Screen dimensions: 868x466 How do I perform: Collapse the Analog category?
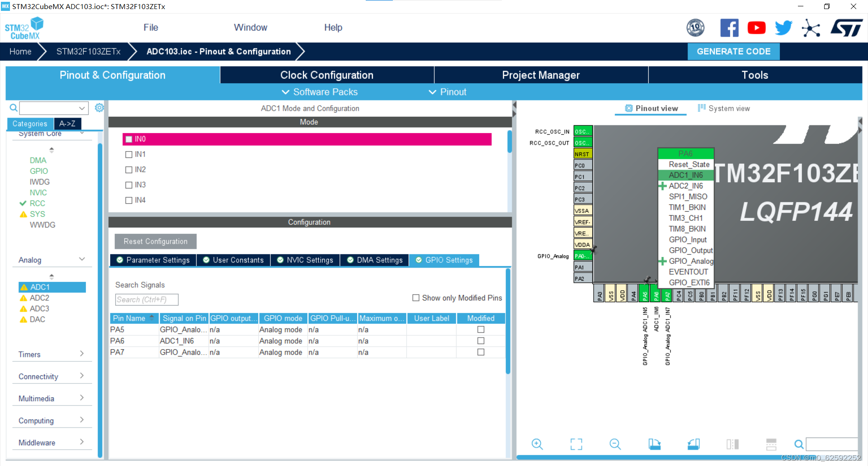pyautogui.click(x=82, y=259)
